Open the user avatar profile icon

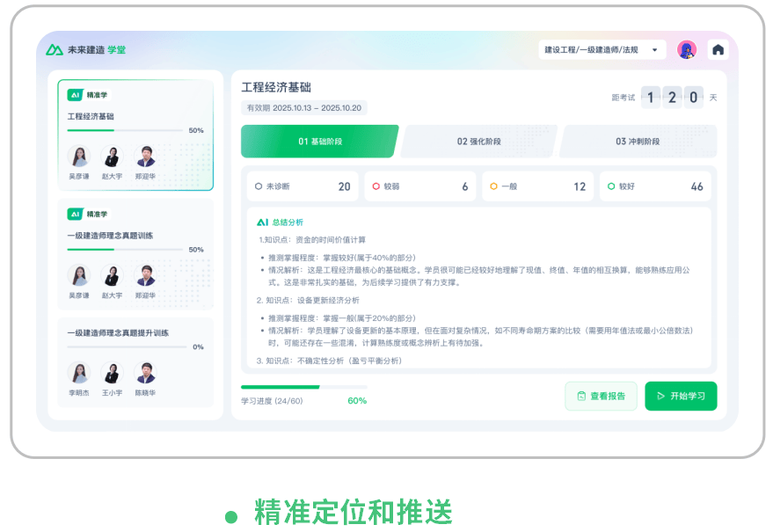pos(686,50)
